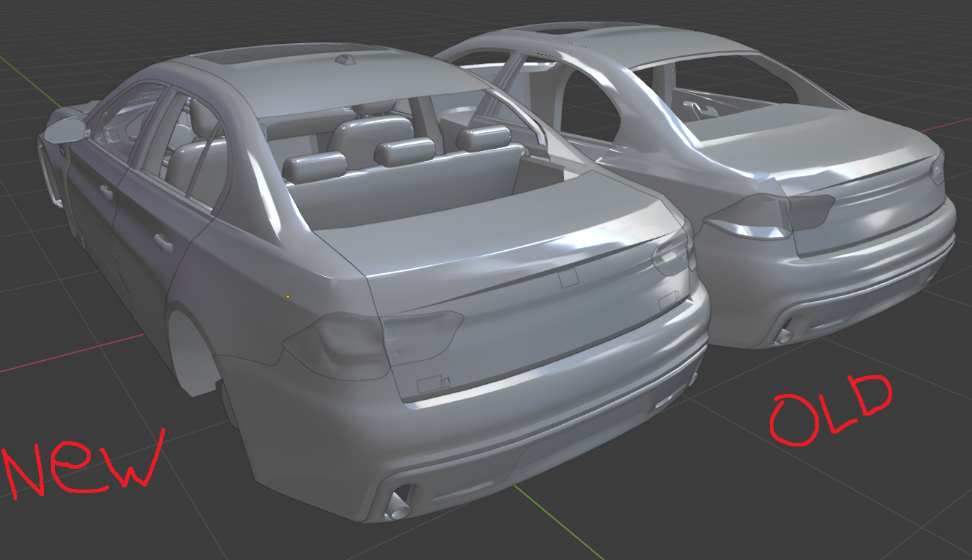
Task: Select the new car's rear door handle
Action: coord(163,242)
